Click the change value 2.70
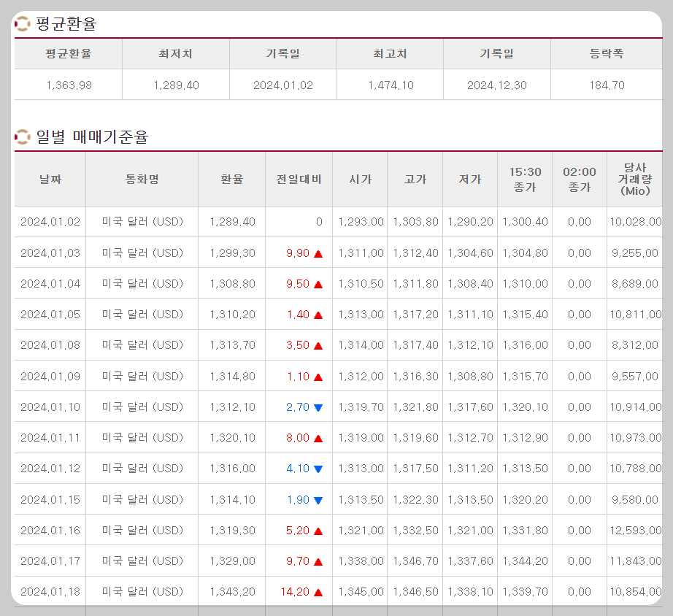Viewport: 673px width, 616px height. click(x=297, y=407)
